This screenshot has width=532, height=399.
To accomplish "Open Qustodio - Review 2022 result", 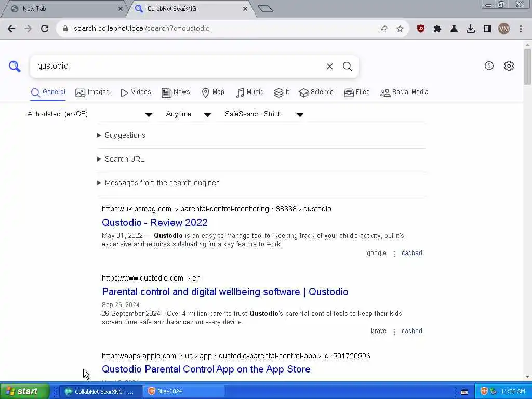I will point(155,222).
